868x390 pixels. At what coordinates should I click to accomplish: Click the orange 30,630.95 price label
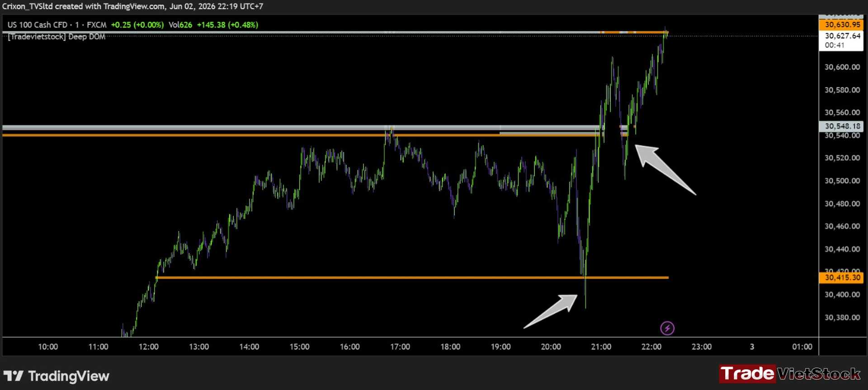pyautogui.click(x=842, y=24)
